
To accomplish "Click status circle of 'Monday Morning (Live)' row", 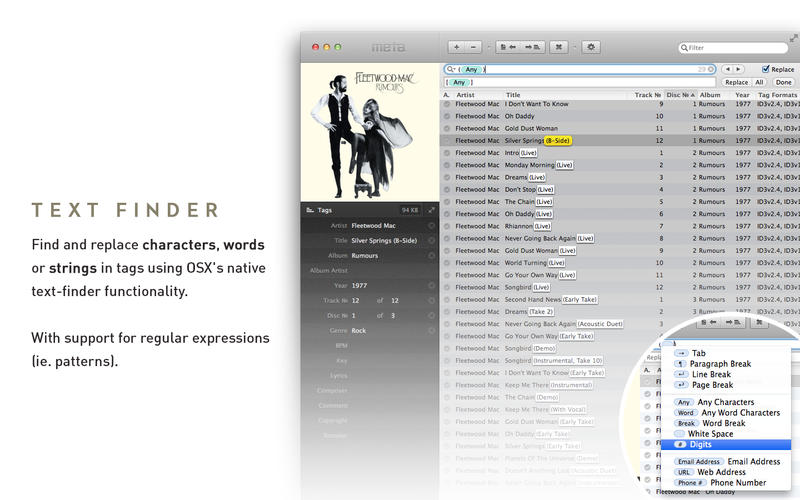I will tap(447, 165).
